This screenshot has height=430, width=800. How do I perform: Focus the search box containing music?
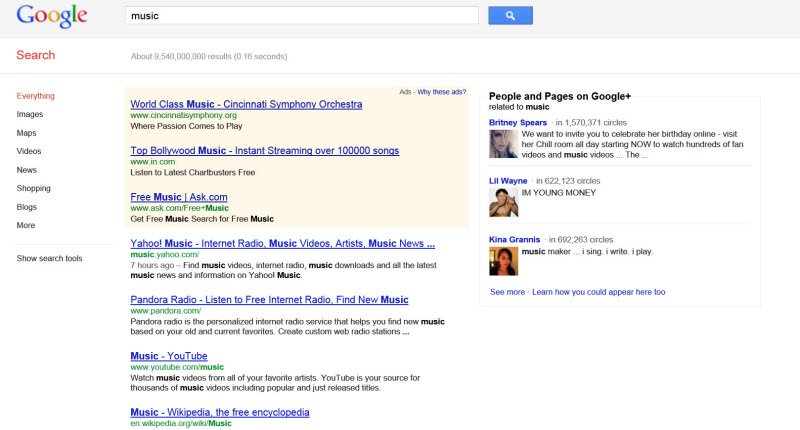tap(302, 15)
